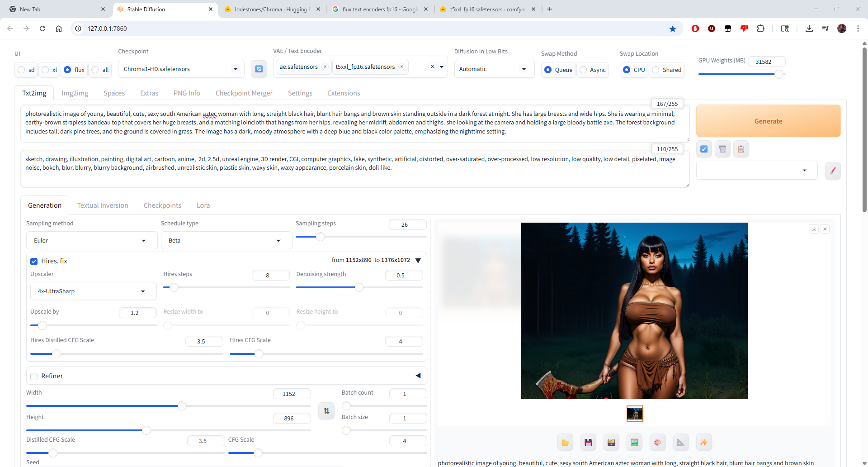
Task: Expand the Refiner section arrow
Action: click(418, 376)
